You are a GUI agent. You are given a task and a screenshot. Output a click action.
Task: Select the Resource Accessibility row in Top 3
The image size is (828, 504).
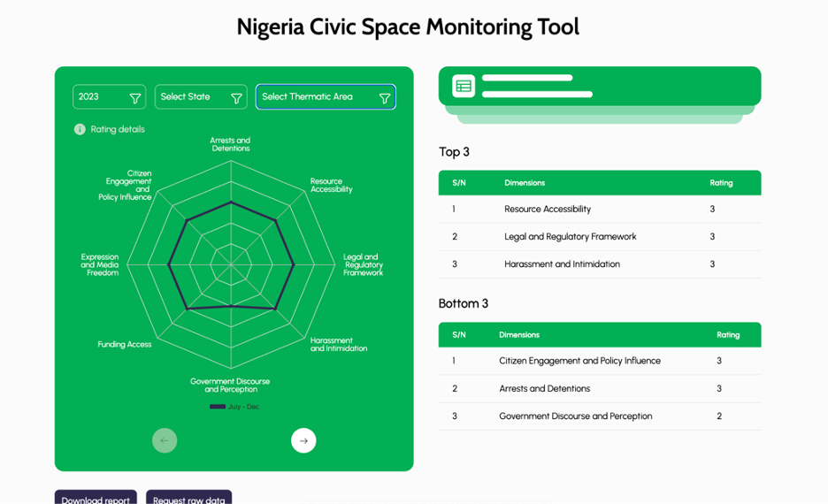click(600, 209)
